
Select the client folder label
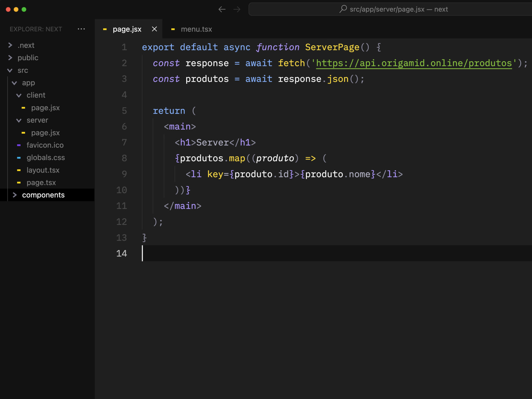click(x=36, y=95)
